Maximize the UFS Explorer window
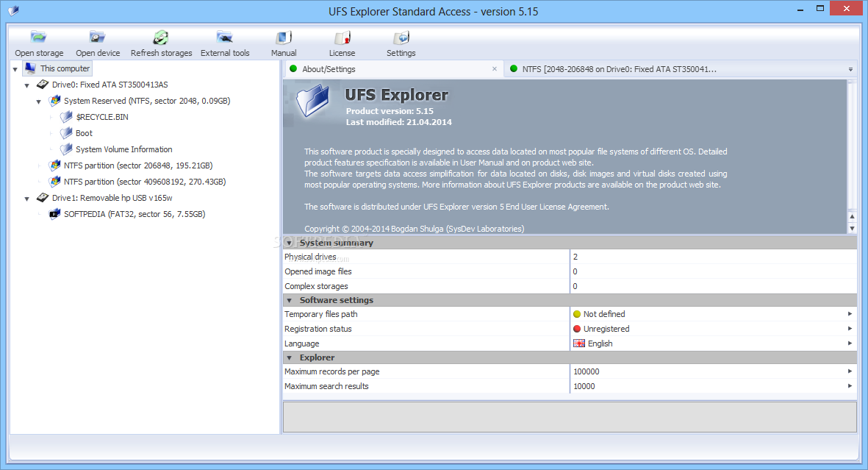The image size is (868, 470). [x=820, y=8]
